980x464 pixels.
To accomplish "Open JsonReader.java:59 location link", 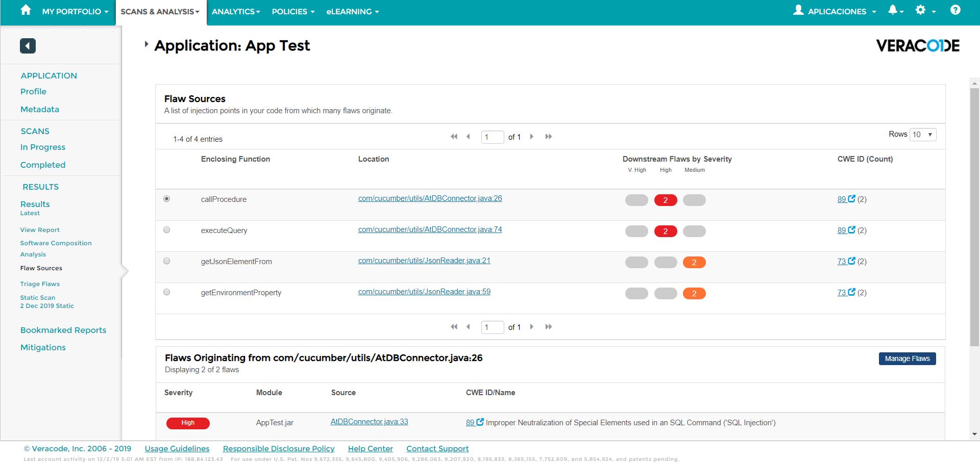I will click(x=424, y=292).
